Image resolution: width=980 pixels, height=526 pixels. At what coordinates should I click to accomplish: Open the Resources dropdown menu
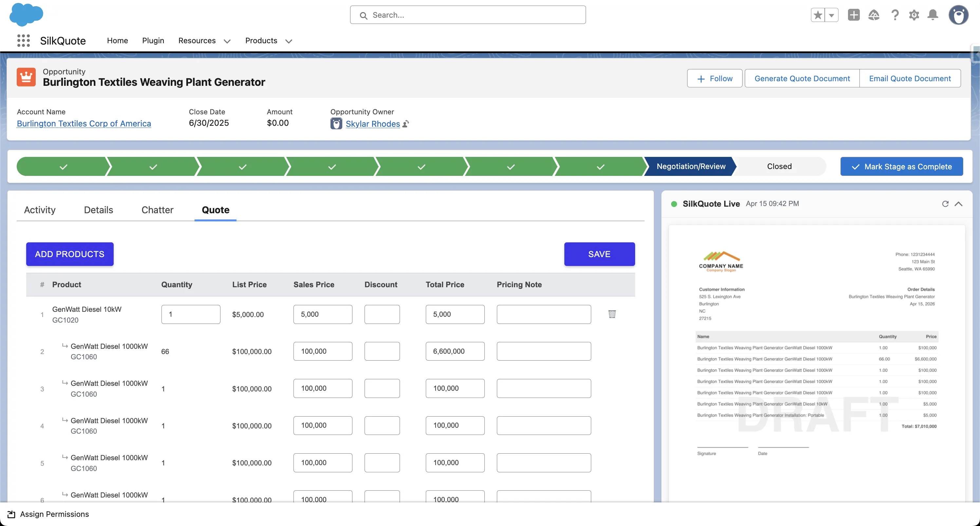[x=204, y=41]
